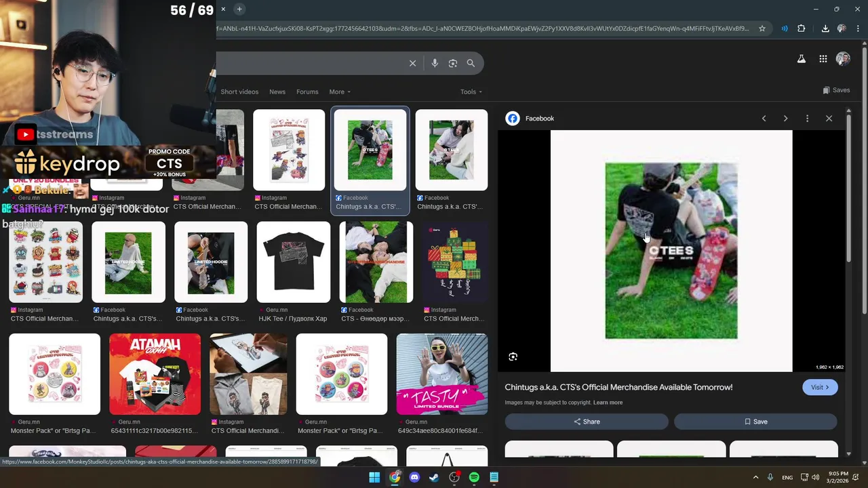Click the taskbar clock showing 9:05 PM
This screenshot has width=868, height=488.
(837, 477)
